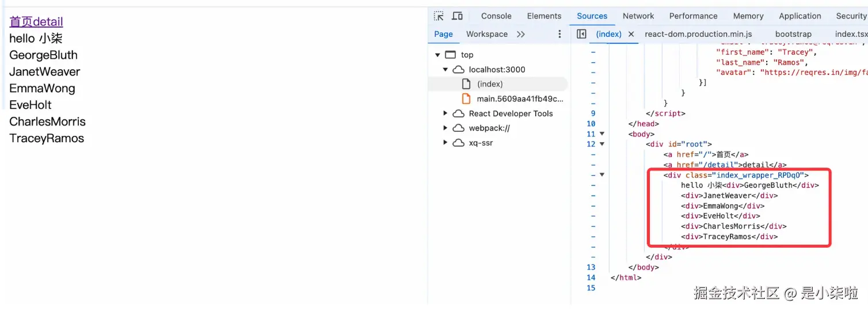Toggle the navigator sidebar icon
Image resolution: width=868 pixels, height=311 pixels.
click(x=581, y=34)
